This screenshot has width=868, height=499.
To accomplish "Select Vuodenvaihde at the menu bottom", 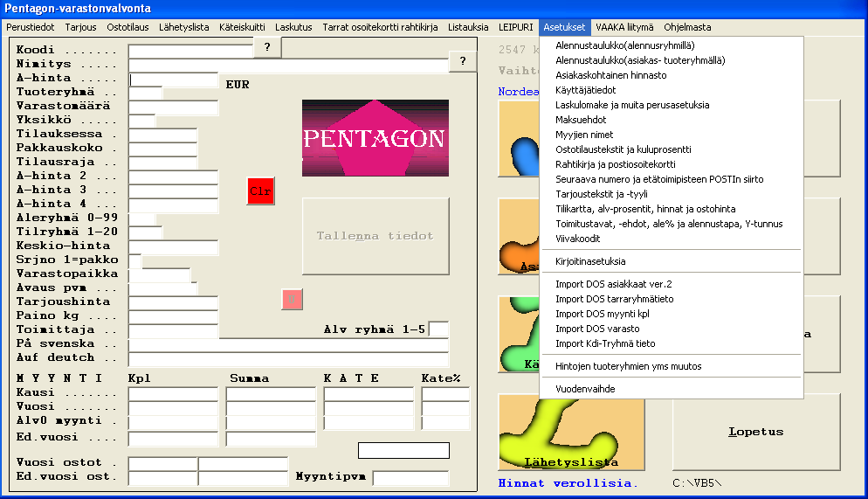I will tap(583, 389).
